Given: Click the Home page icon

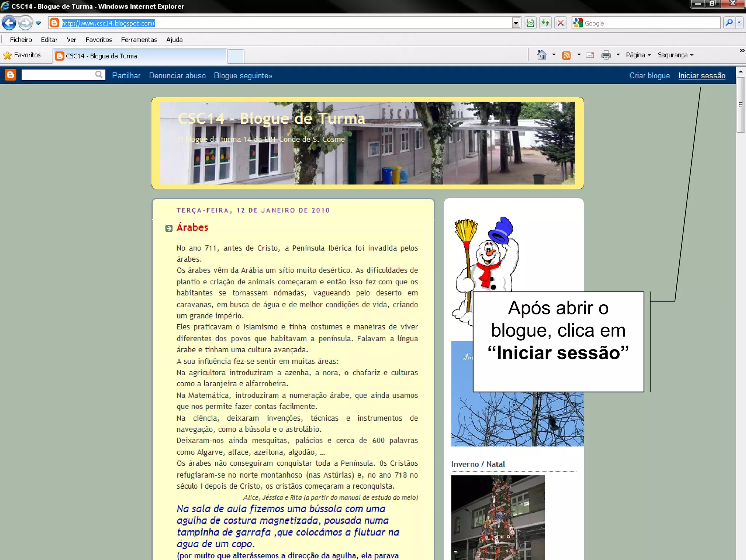Looking at the screenshot, I should (542, 55).
